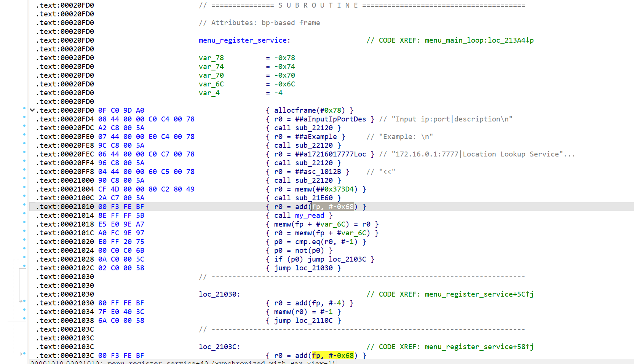Click the menu_register_service+5C xref at loc_21030
634x364 pixels.
pos(479,294)
